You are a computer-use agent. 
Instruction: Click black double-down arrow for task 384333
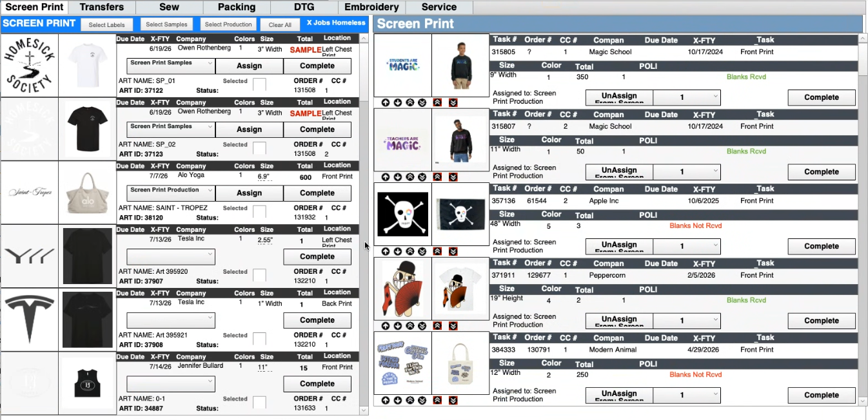[422, 400]
